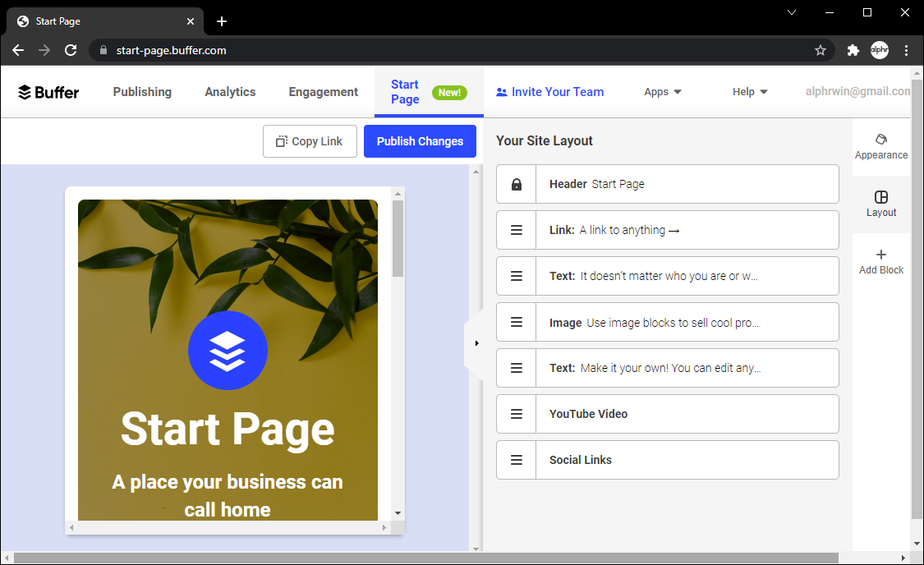Click the Add Block plus icon
Viewport: 924px width, 565px height.
(881, 255)
